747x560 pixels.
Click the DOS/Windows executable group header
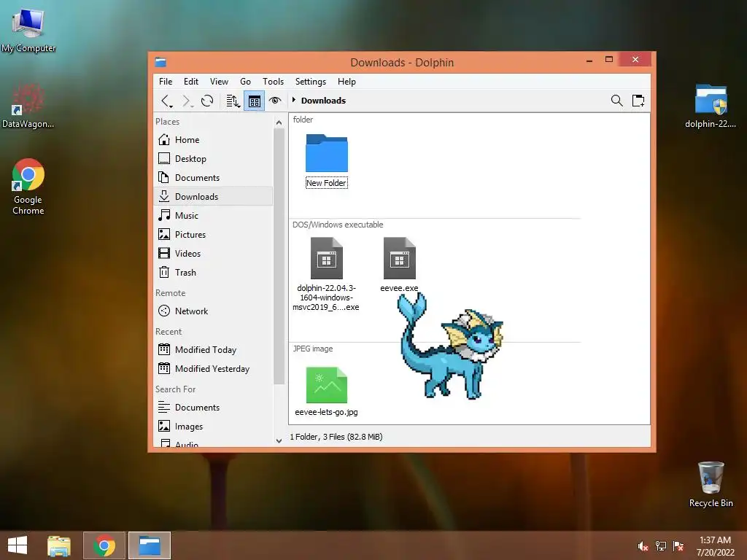338,225
